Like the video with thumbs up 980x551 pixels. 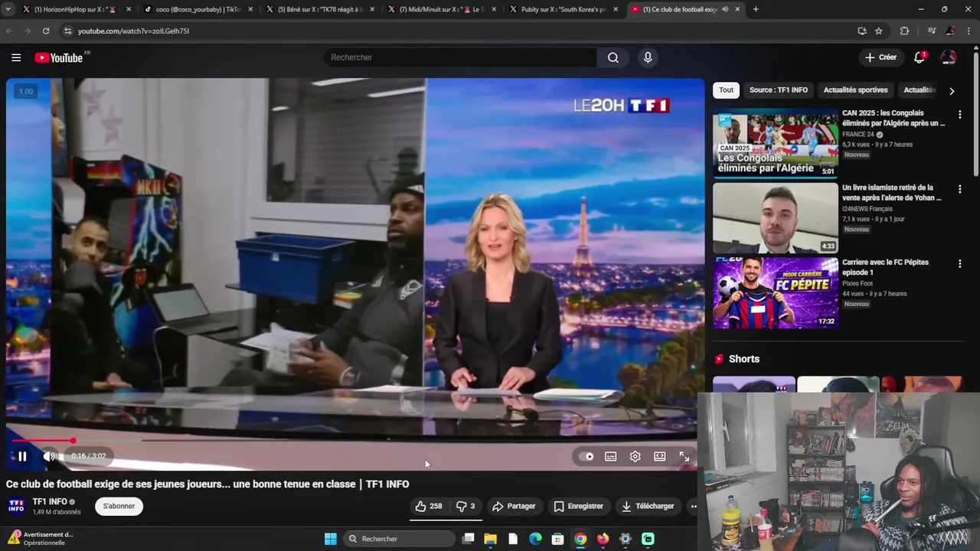[429, 506]
